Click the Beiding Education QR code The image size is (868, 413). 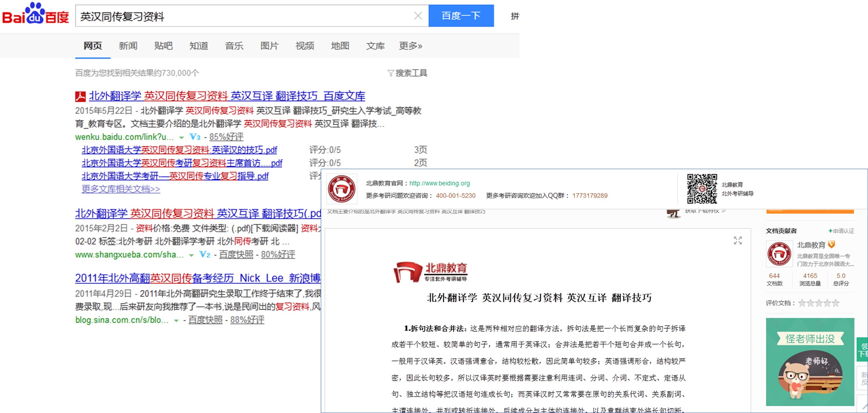coord(702,189)
